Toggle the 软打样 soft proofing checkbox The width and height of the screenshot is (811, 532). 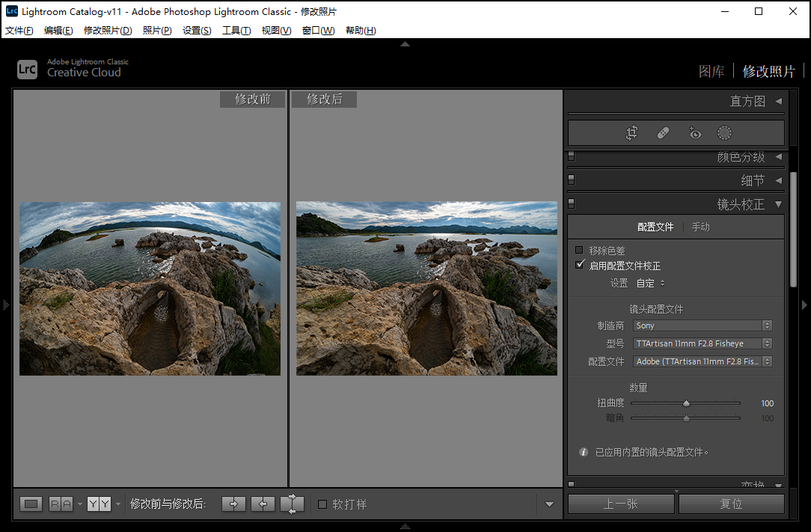click(322, 504)
